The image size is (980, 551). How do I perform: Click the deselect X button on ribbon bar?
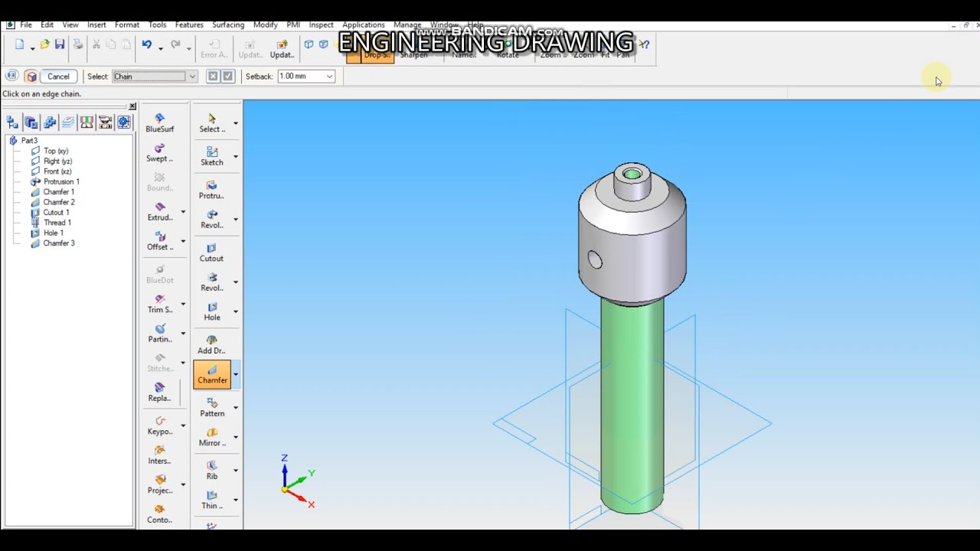pyautogui.click(x=213, y=76)
